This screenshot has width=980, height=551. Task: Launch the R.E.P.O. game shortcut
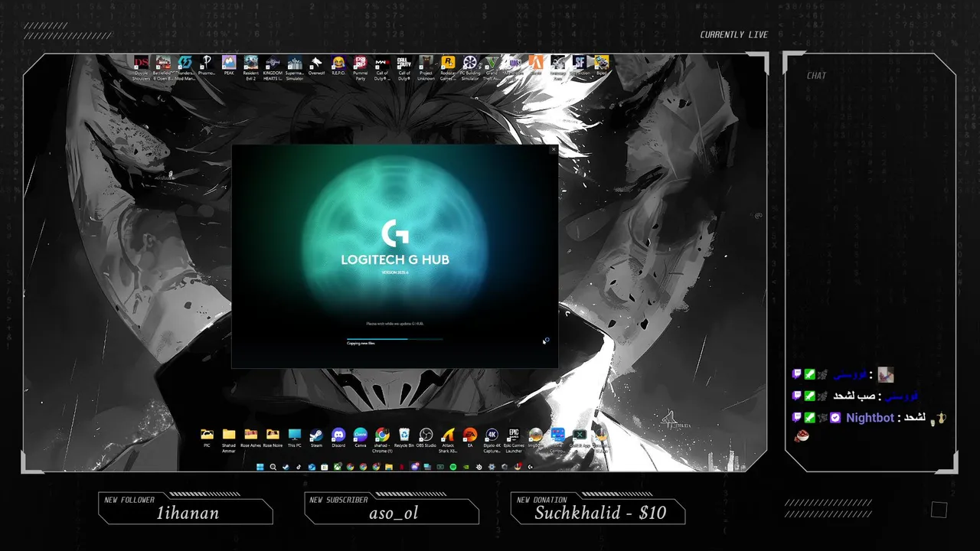[x=338, y=66]
